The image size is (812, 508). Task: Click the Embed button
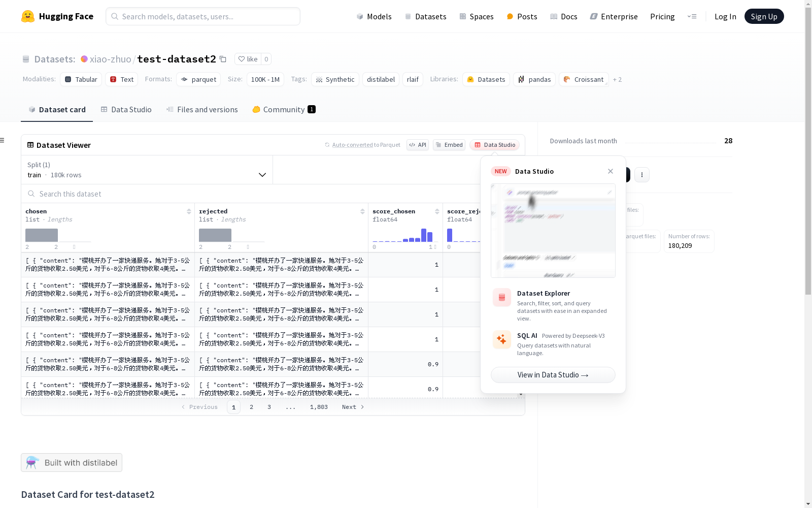click(x=449, y=145)
